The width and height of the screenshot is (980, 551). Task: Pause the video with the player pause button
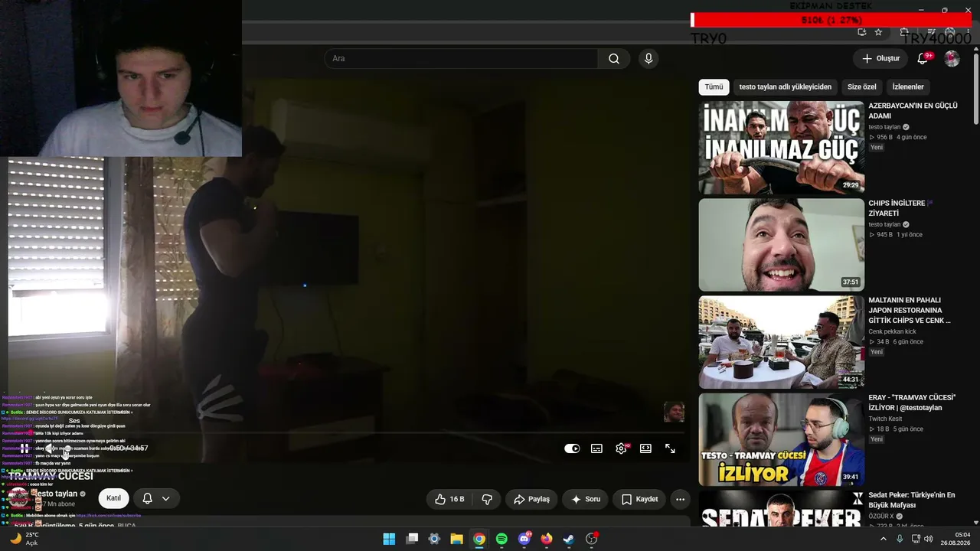[24, 448]
